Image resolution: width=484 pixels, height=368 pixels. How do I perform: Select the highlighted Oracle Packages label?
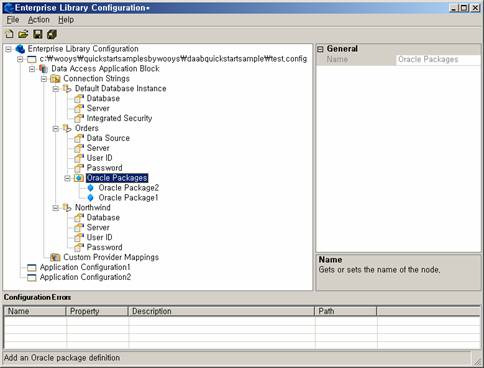pyautogui.click(x=117, y=178)
